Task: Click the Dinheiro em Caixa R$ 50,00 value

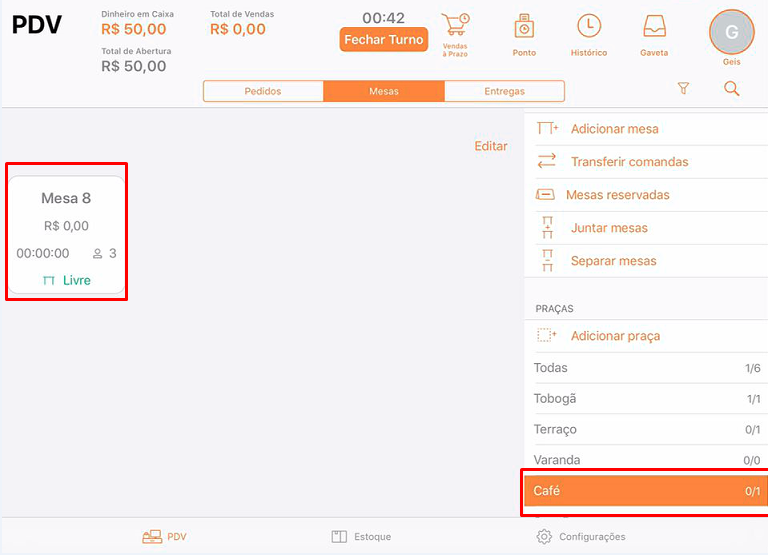Action: [x=134, y=29]
